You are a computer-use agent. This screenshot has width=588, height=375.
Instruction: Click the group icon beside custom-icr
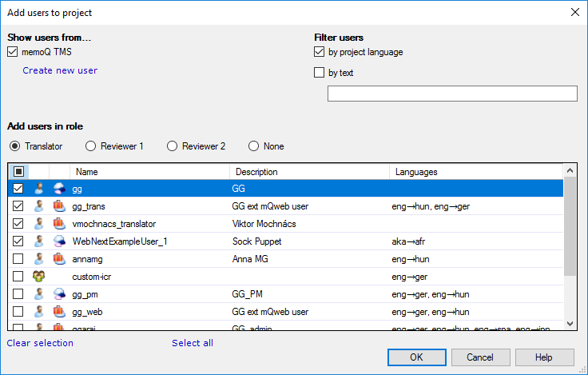click(38, 276)
